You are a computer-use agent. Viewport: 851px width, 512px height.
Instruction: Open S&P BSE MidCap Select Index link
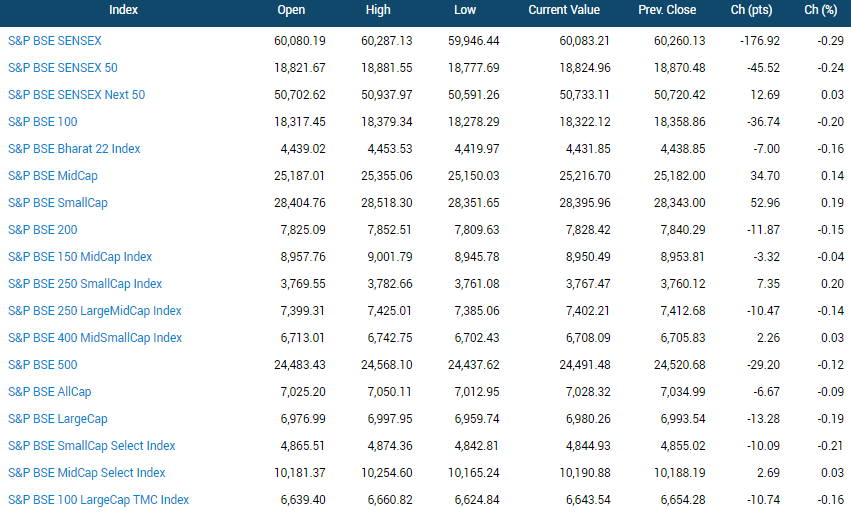(87, 473)
